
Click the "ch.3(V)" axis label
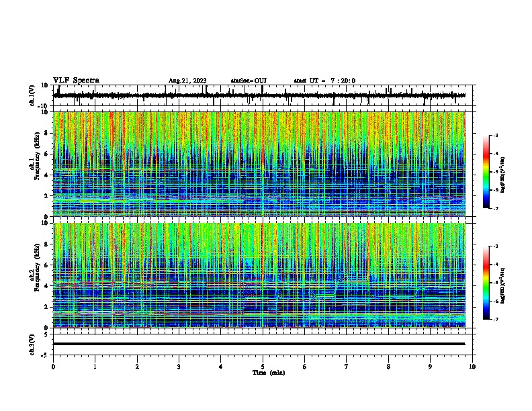32,345
